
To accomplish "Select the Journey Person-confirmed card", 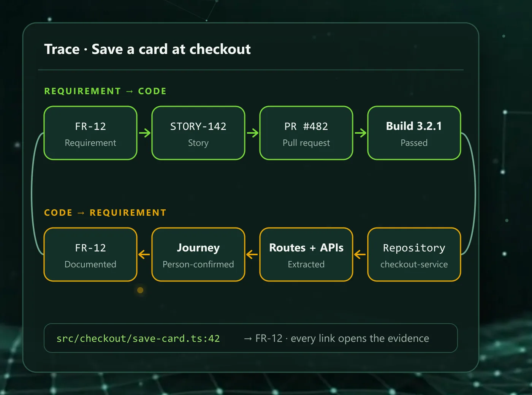I will (198, 254).
